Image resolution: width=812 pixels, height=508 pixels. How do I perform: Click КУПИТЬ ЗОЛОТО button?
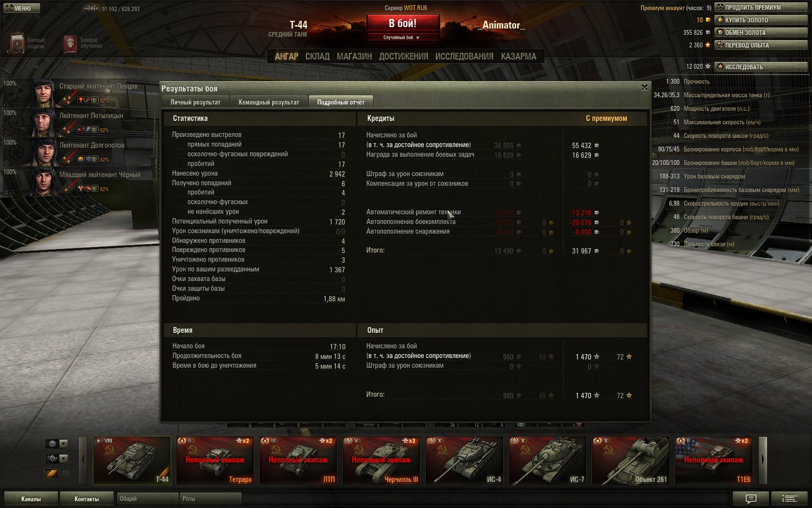(x=761, y=20)
